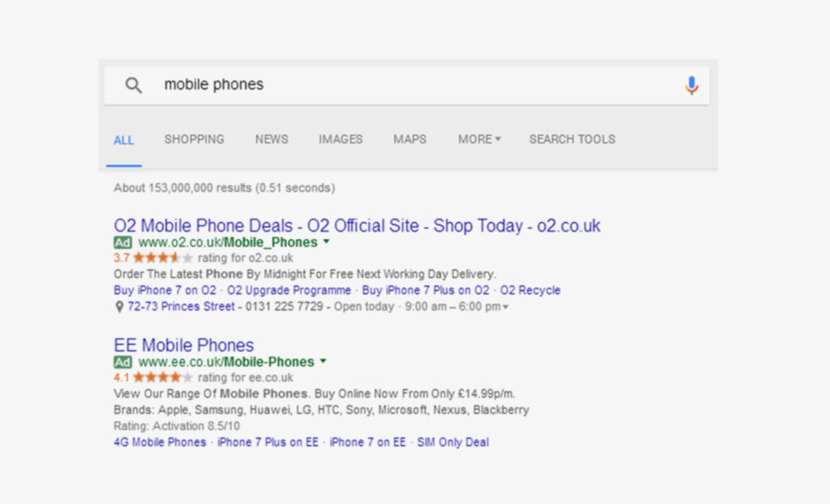The height and width of the screenshot is (504, 830).
Task: Click the map pin beside Princes Street
Action: tap(119, 307)
